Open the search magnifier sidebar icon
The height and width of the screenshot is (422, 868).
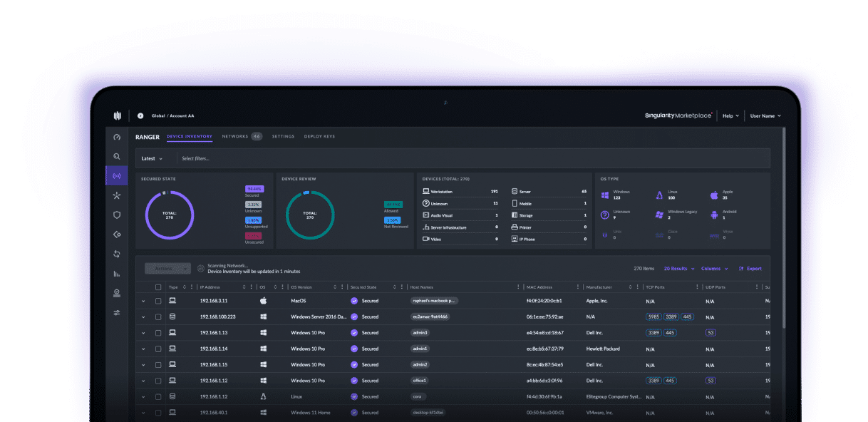[117, 156]
